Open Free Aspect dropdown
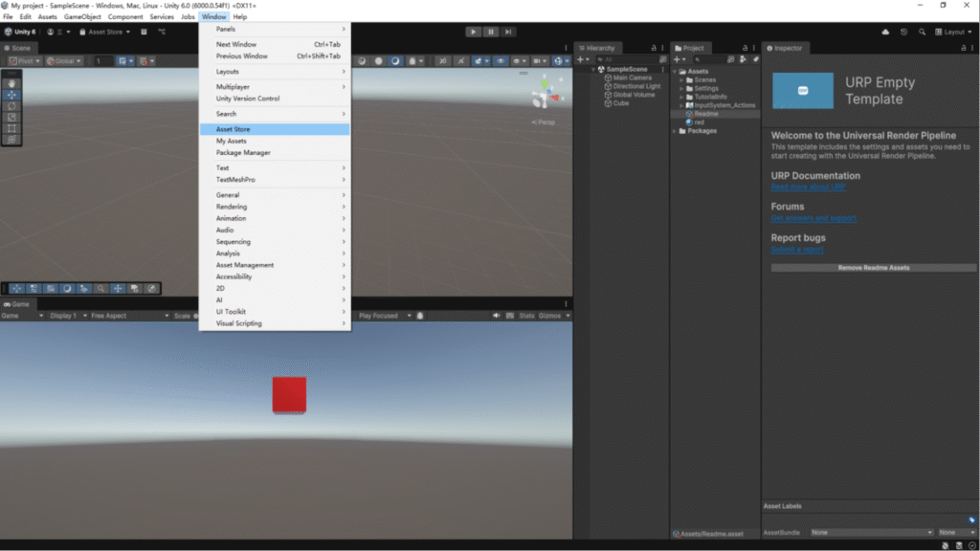Image resolution: width=980 pixels, height=551 pixels. click(130, 316)
